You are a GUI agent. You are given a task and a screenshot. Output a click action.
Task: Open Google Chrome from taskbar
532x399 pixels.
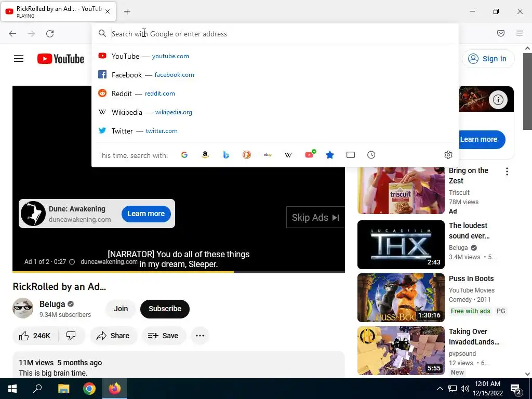(89, 389)
